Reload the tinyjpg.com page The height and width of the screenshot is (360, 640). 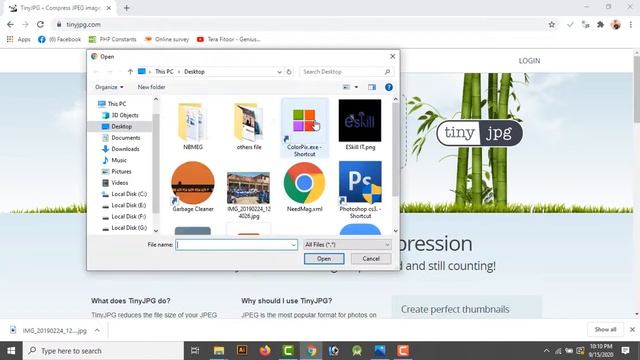40,24
